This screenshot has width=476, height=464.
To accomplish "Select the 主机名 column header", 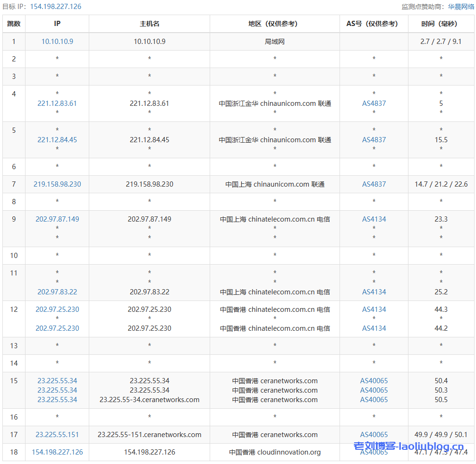I will coord(150,24).
